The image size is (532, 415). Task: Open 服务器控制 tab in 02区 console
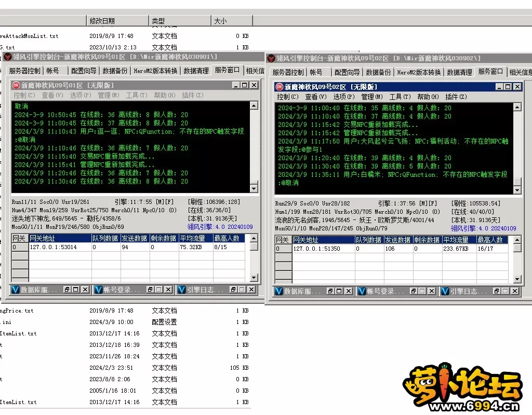pyautogui.click(x=288, y=72)
